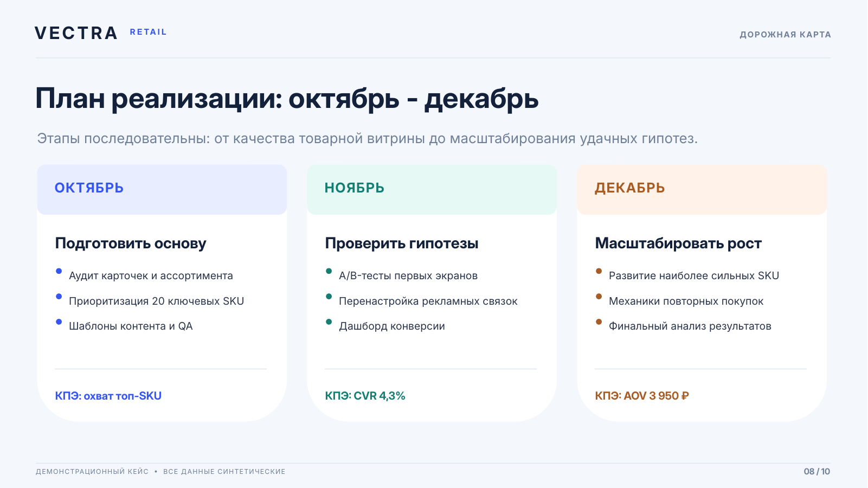Image resolution: width=868 pixels, height=488 pixels.
Task: Click orange bullet beside Развитие наиболее сильных SKU
Action: coord(599,271)
